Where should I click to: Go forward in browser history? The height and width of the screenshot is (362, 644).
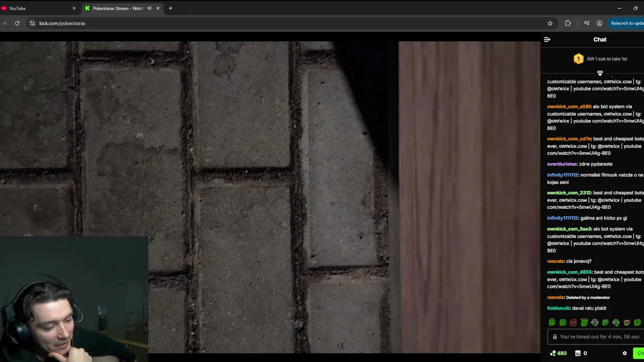pyautogui.click(x=4, y=23)
